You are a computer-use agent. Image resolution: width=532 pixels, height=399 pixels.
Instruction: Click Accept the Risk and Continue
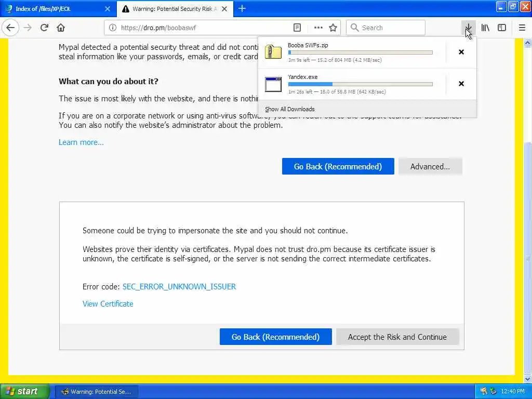(x=397, y=337)
